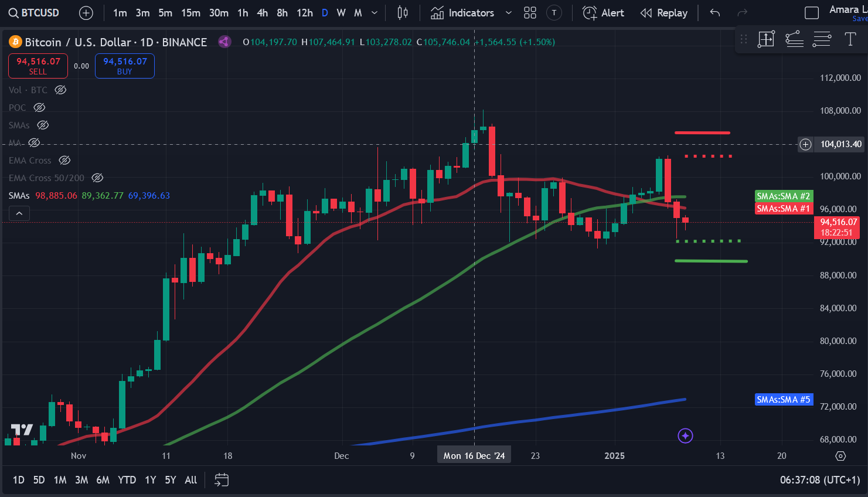The height and width of the screenshot is (497, 868).
Task: Toggle visibility of hidden SMAs indicator
Action: pyautogui.click(x=43, y=125)
